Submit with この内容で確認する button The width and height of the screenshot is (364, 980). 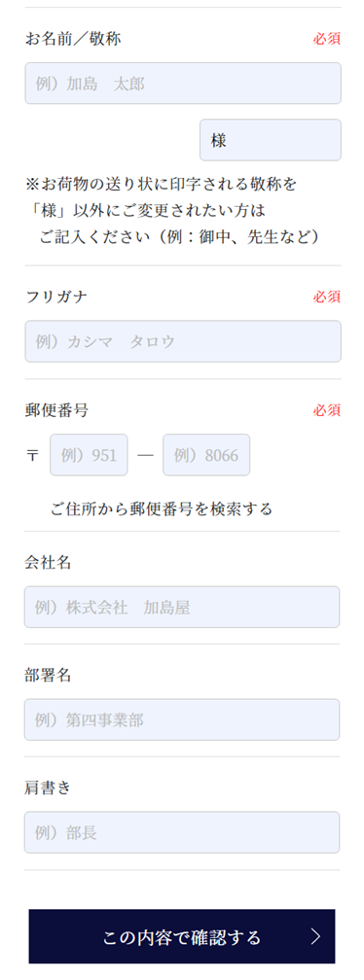click(182, 936)
